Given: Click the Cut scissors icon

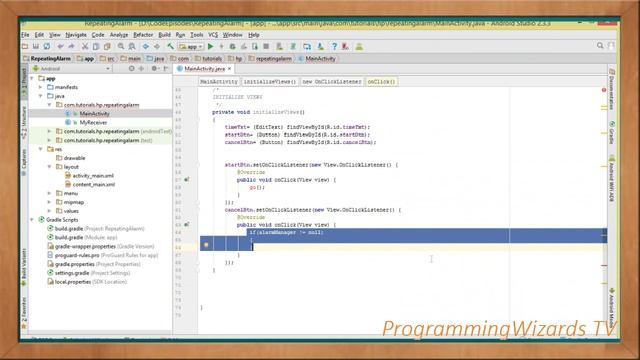Looking at the screenshot, I should tap(85, 47).
